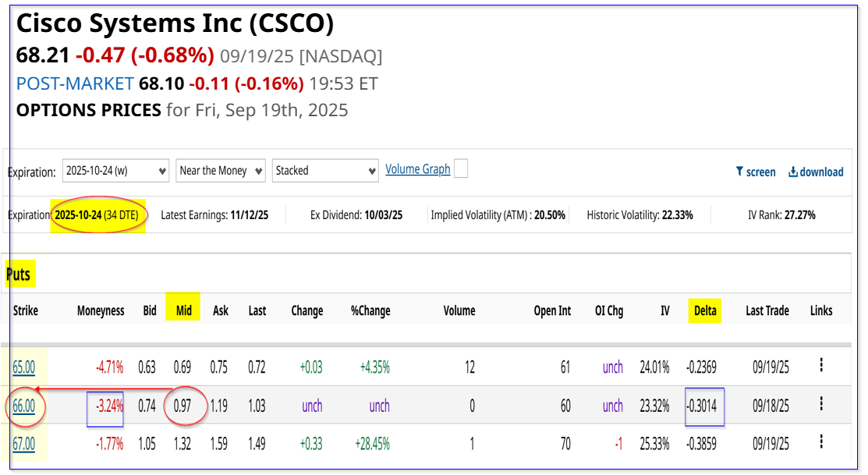
Task: Click the Links column header
Action: (x=821, y=310)
